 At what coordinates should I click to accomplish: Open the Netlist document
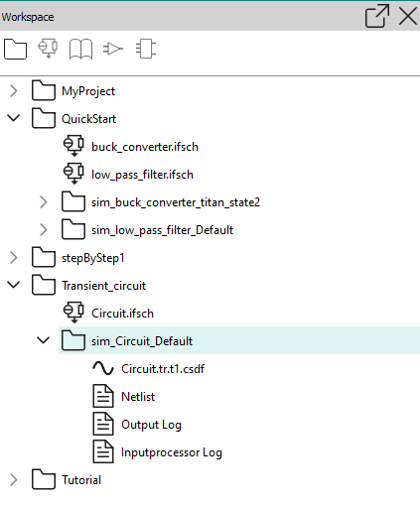(138, 397)
